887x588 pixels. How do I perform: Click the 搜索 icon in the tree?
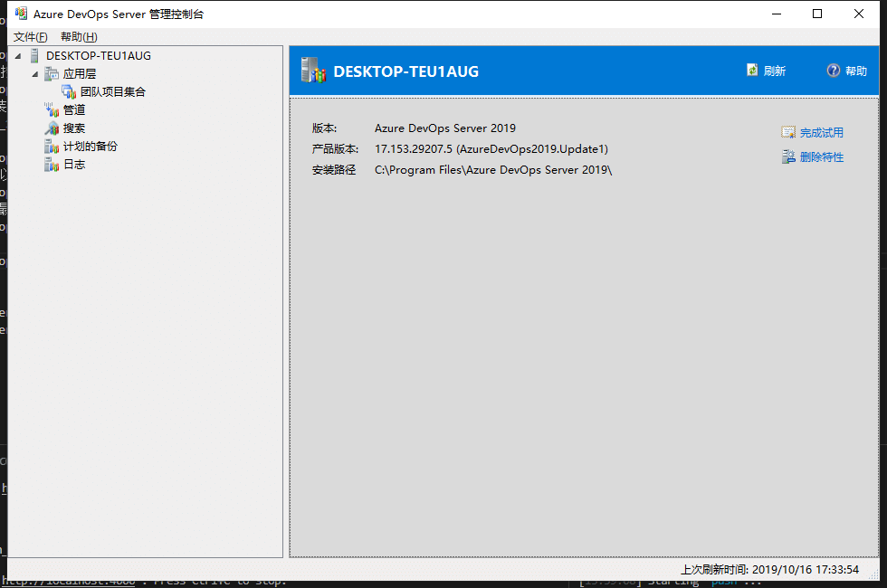click(x=52, y=128)
